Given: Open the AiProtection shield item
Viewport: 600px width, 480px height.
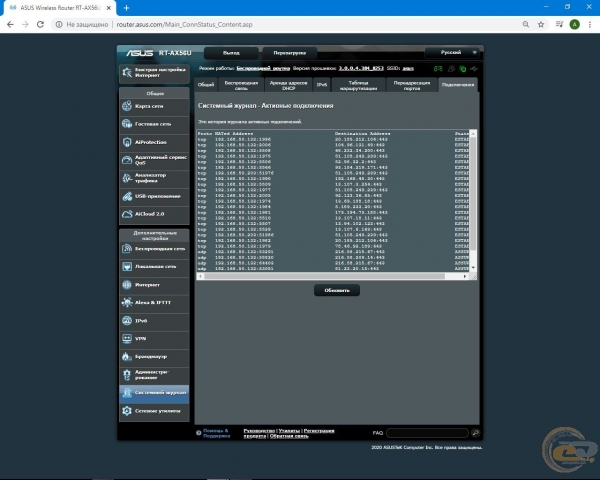Looking at the screenshot, I should click(154, 142).
